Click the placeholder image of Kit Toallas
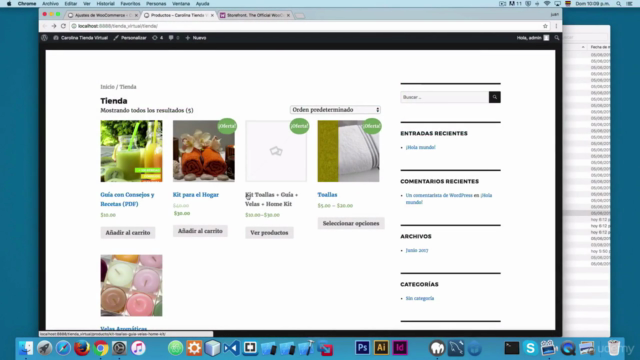This screenshot has width=640, height=360. point(276,151)
